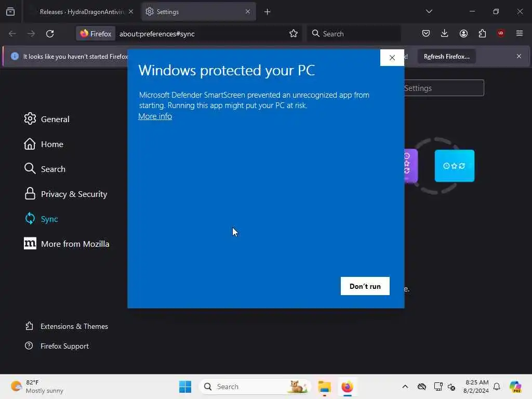Viewport: 532px width, 399px height.
Task: Open Home settings in sidebar
Action: coord(44,144)
